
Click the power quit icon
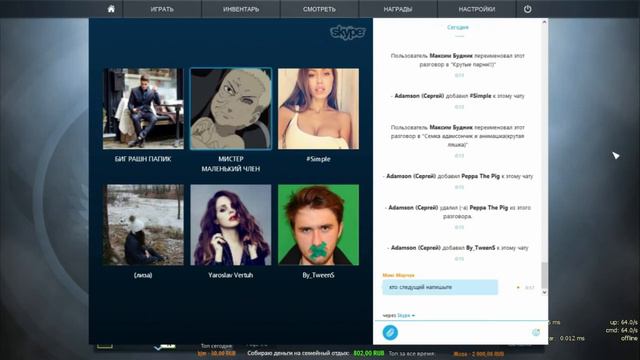click(x=527, y=9)
